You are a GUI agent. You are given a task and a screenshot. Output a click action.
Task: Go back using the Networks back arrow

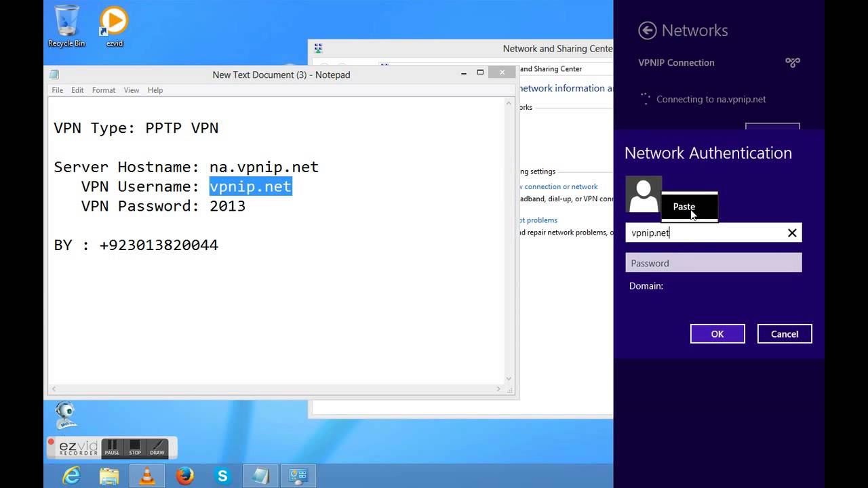tap(648, 30)
